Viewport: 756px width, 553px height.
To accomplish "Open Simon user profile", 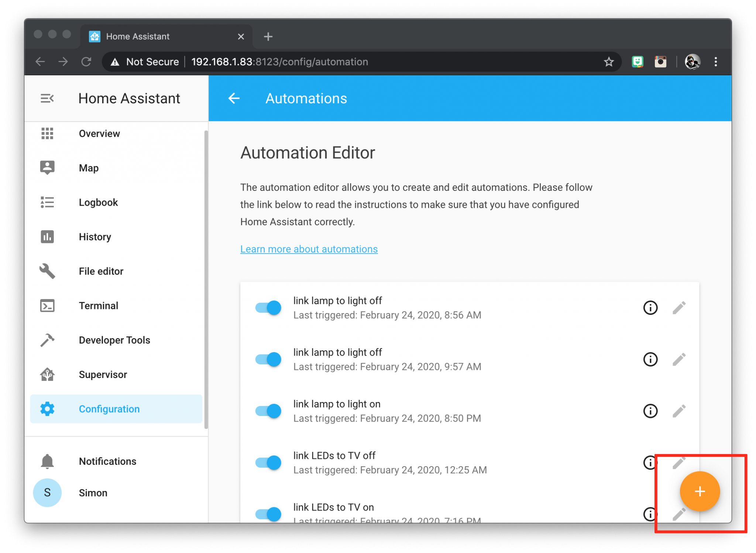I will tap(93, 493).
